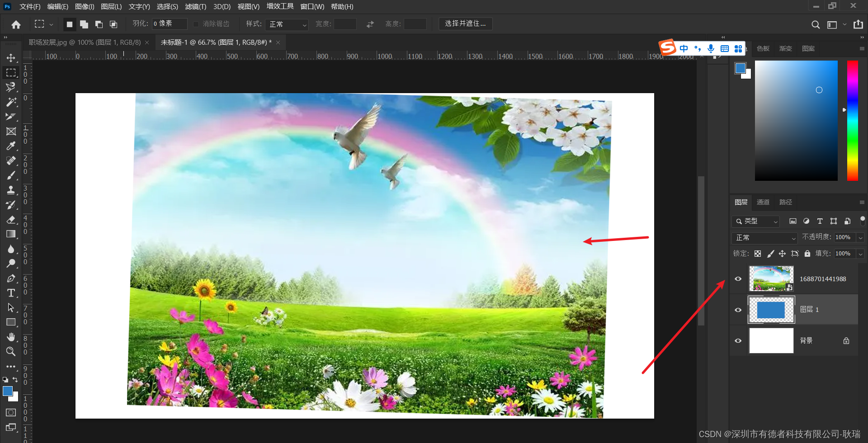Expand the fill 填充 dropdown arrow
868x443 pixels.
click(x=861, y=254)
